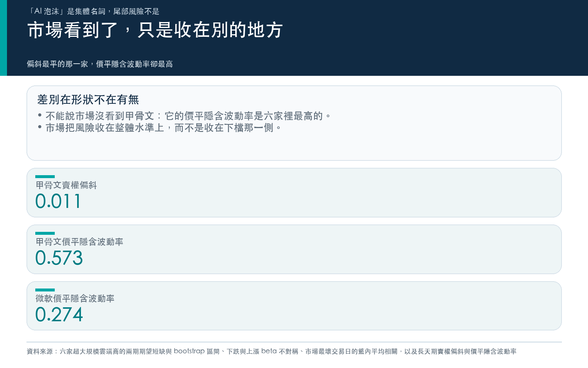Viewport: 588px width, 368px height.
Task: Select the headline 市場看到了，只是收在別的地方
Action: point(155,30)
